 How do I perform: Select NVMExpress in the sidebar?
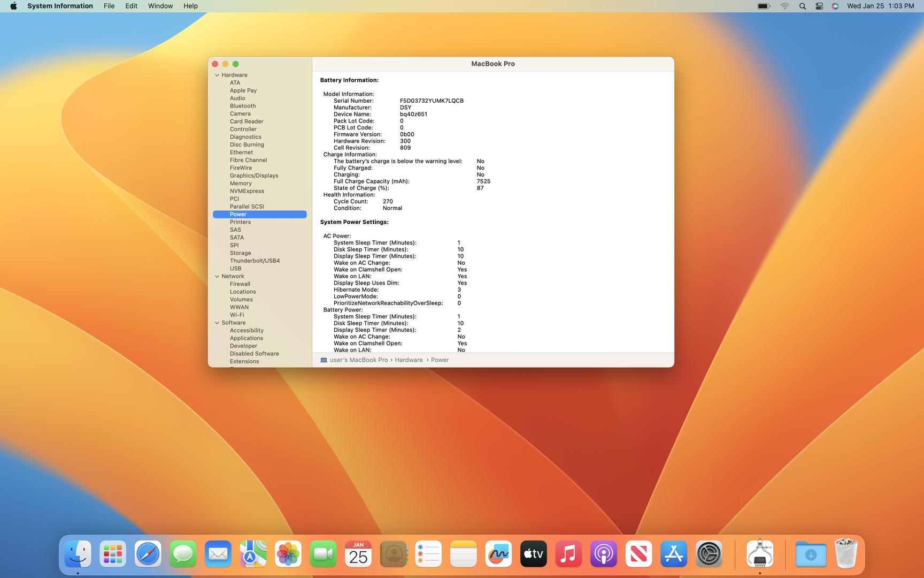coord(247,191)
